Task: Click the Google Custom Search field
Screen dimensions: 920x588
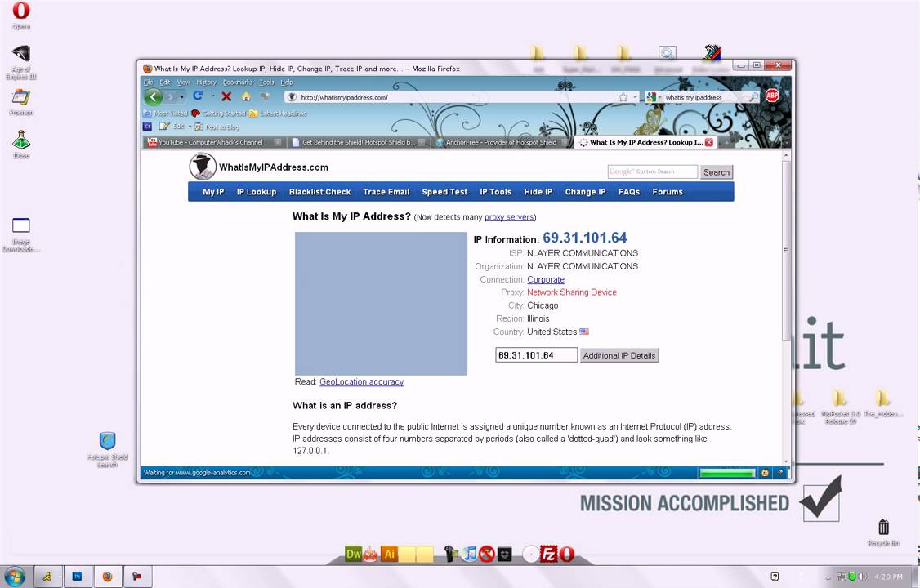Action: pos(653,171)
